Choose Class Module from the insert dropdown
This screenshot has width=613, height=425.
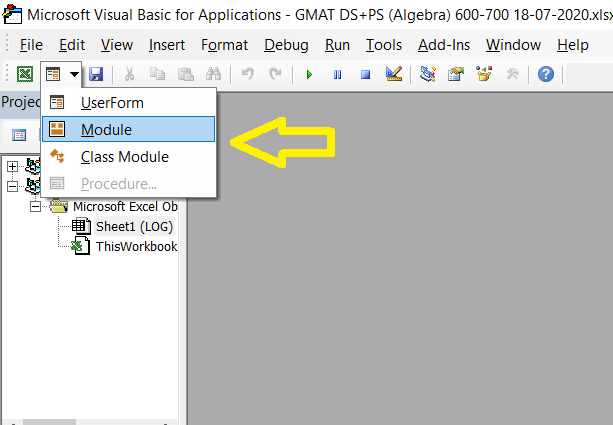[x=129, y=157]
